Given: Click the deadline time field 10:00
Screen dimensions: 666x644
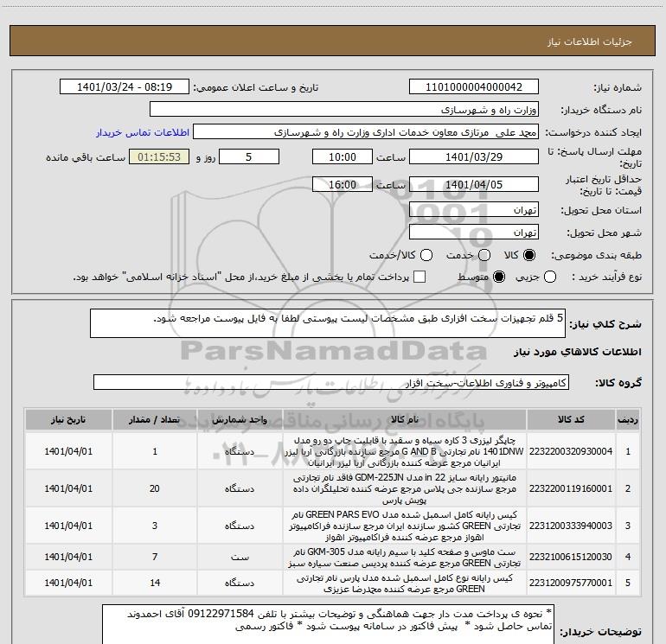Looking at the screenshot, I should (x=343, y=156).
